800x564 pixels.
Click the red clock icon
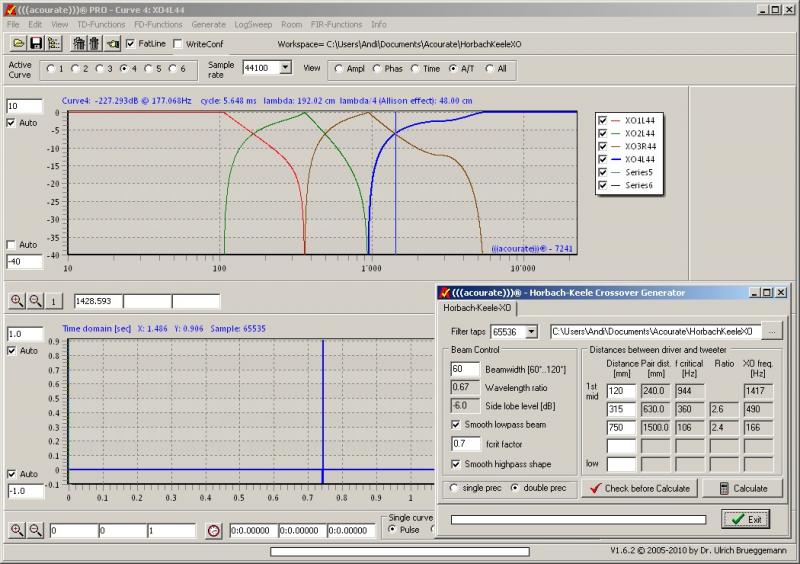213,531
